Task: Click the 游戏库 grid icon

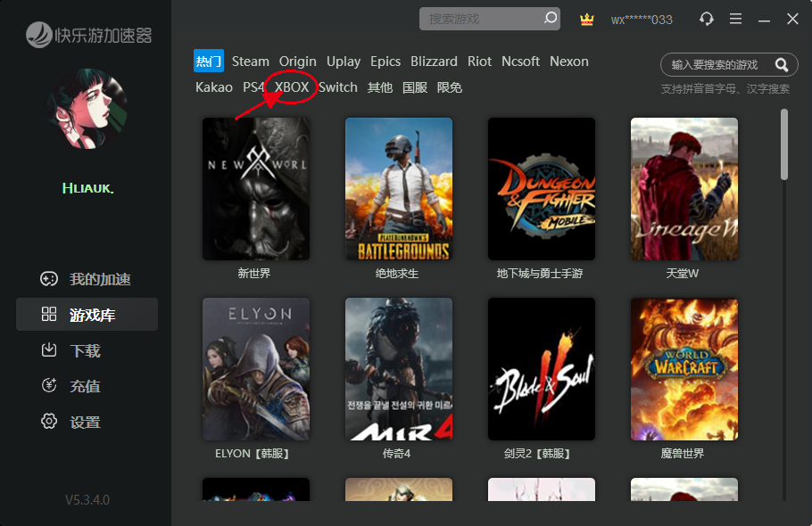Action: [49, 314]
